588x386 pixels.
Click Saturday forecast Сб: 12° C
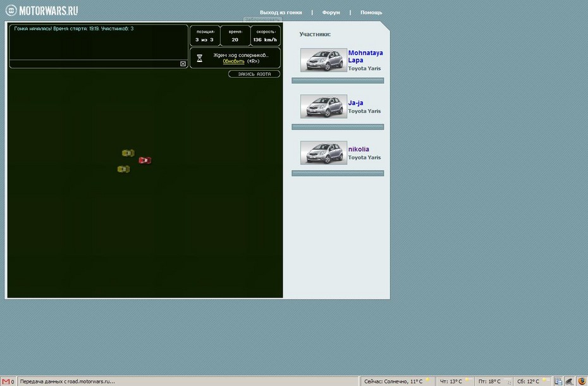[532, 382]
